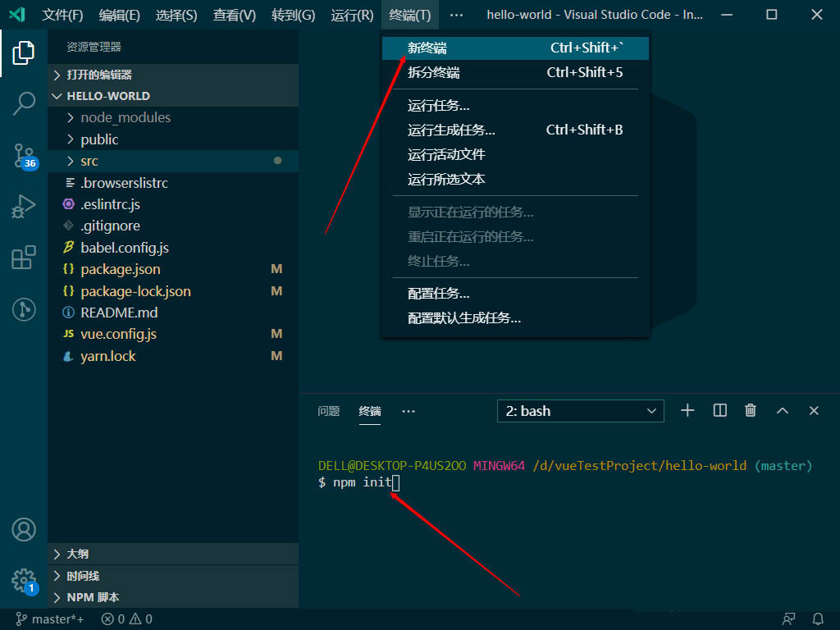
Task: Open the 2: bash terminal dropdown
Action: coord(580,410)
